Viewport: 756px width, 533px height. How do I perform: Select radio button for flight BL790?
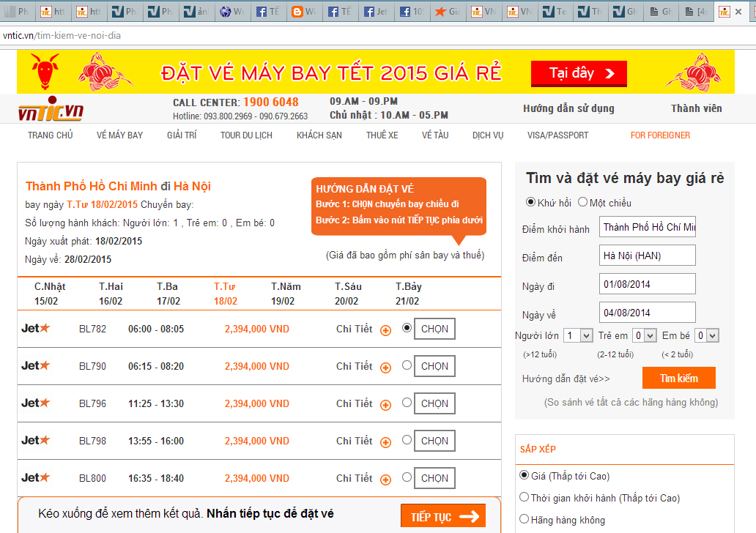click(x=407, y=365)
